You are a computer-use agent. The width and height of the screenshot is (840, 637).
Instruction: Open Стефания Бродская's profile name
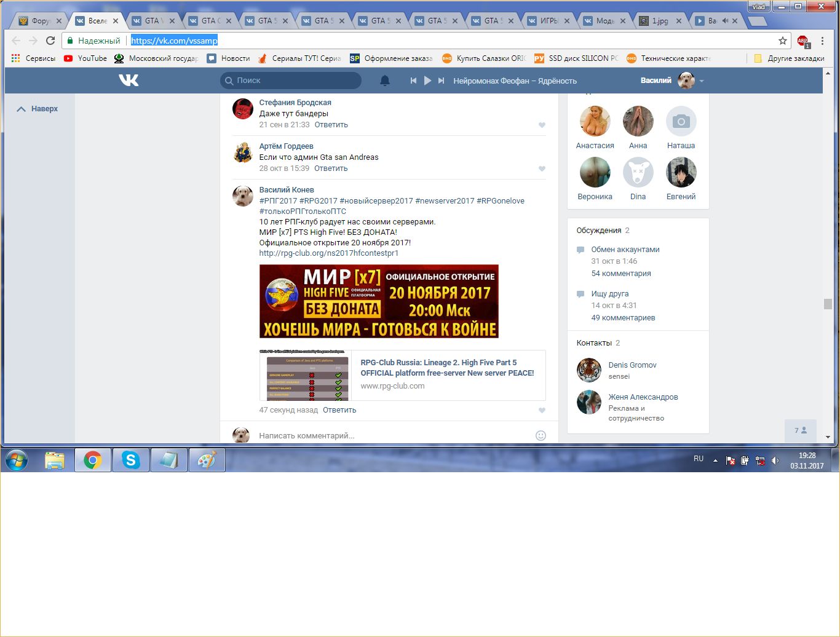coord(295,103)
